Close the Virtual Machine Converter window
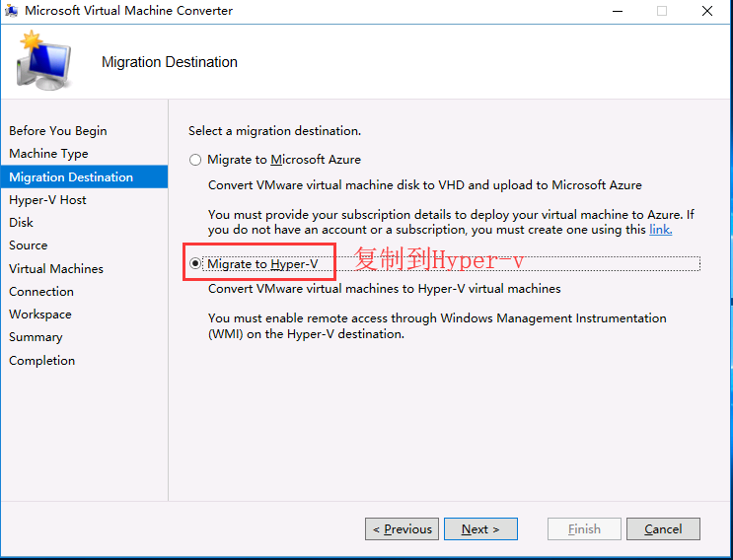Screen dimensions: 733x560 [x=707, y=11]
